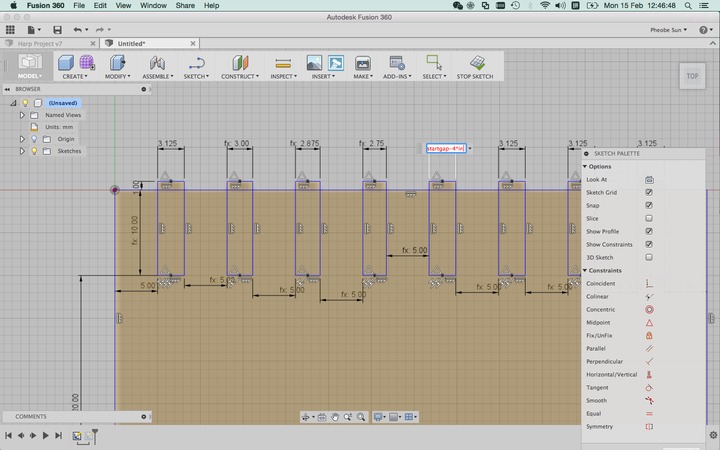Click the Construct plane icon
The width and height of the screenshot is (720, 450).
[240, 62]
